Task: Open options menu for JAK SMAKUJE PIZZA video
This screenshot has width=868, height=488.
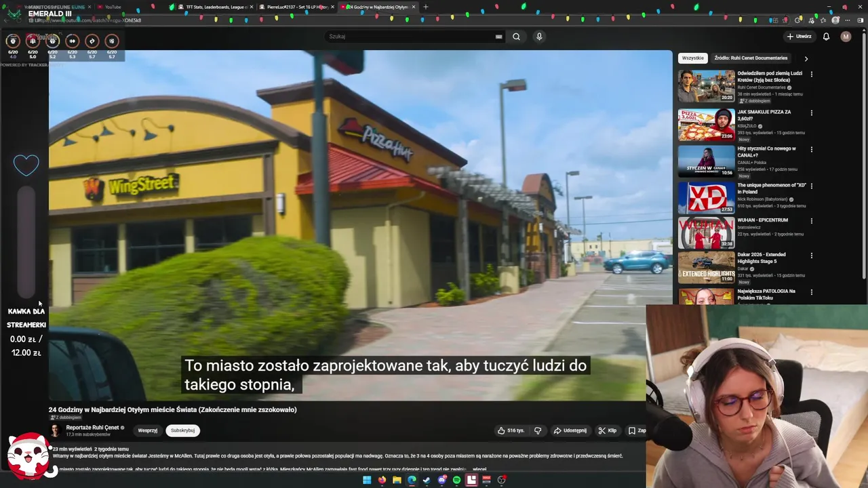Action: (x=812, y=113)
